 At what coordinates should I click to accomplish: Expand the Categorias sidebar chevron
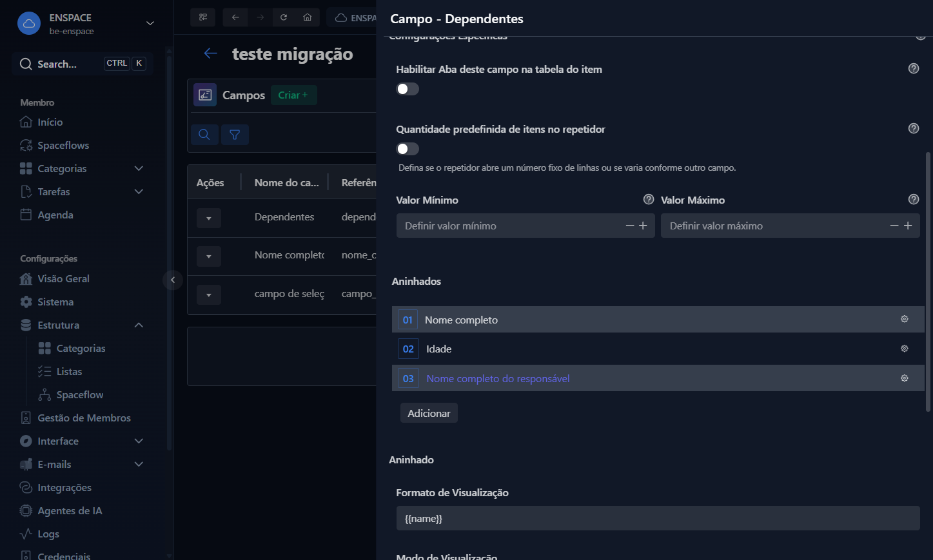point(139,168)
